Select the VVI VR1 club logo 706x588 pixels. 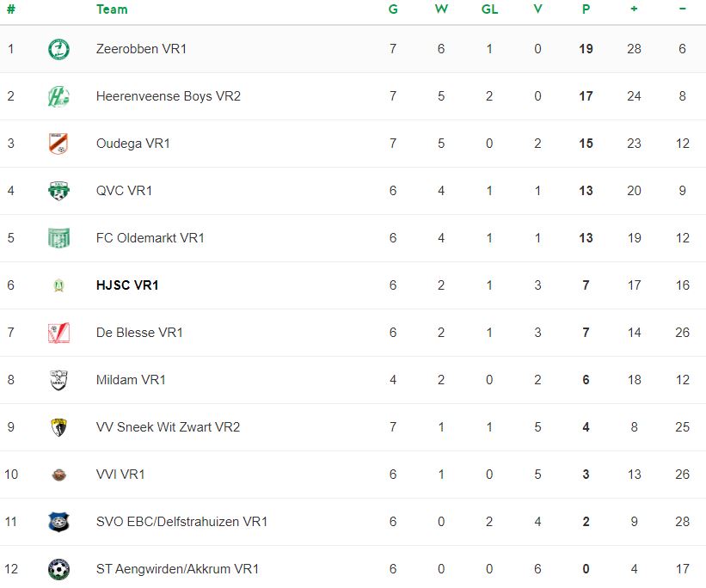(58, 475)
